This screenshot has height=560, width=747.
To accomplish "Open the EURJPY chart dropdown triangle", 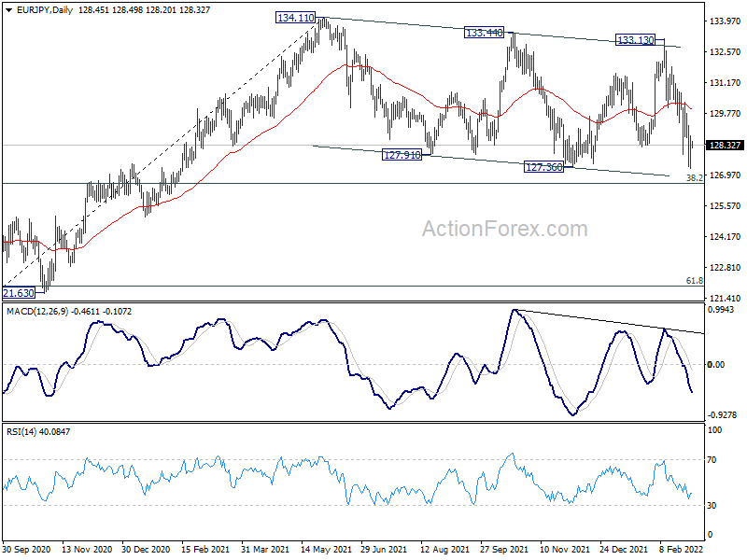I will click(8, 10).
